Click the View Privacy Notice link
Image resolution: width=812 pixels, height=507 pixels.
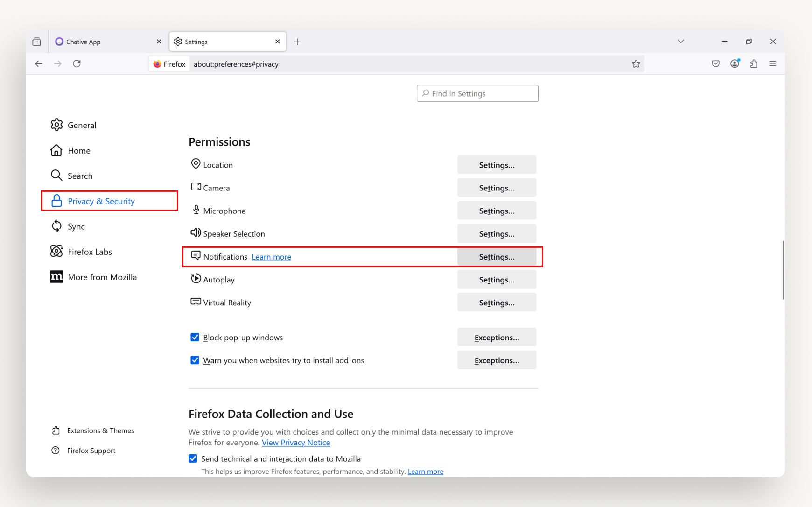(x=296, y=442)
